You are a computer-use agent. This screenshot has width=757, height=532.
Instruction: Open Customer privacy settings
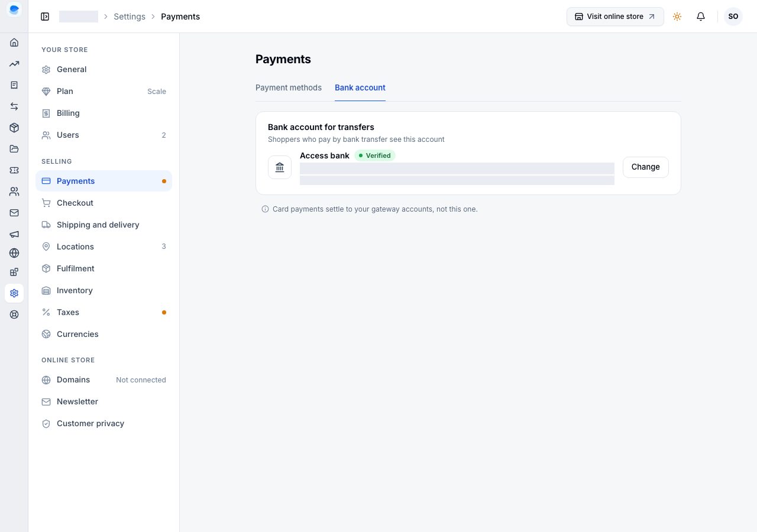click(x=104, y=423)
